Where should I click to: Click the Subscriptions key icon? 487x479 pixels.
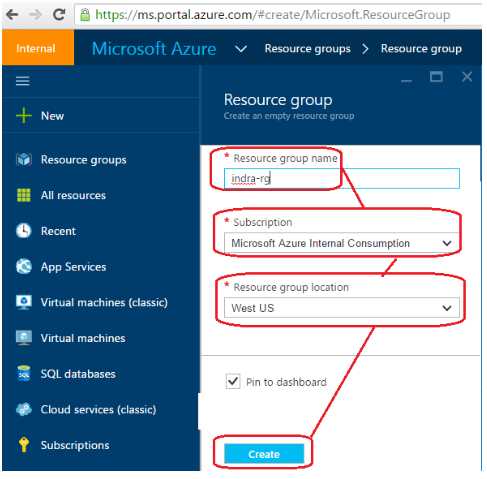[x=24, y=445]
